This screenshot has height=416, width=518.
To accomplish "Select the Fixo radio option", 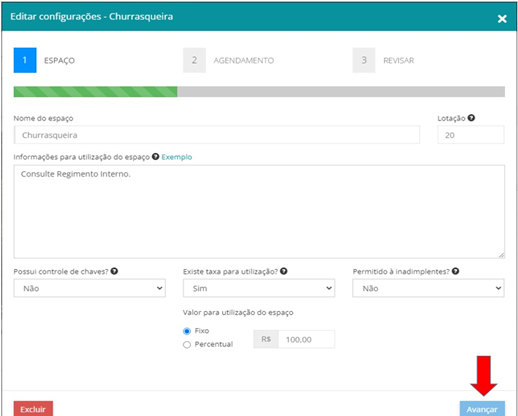I will pyautogui.click(x=187, y=331).
